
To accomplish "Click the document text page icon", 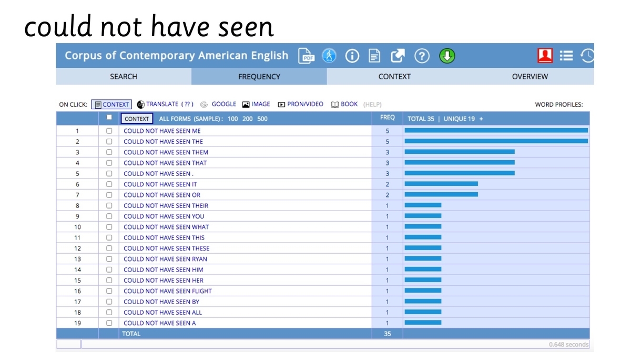I will pos(374,56).
